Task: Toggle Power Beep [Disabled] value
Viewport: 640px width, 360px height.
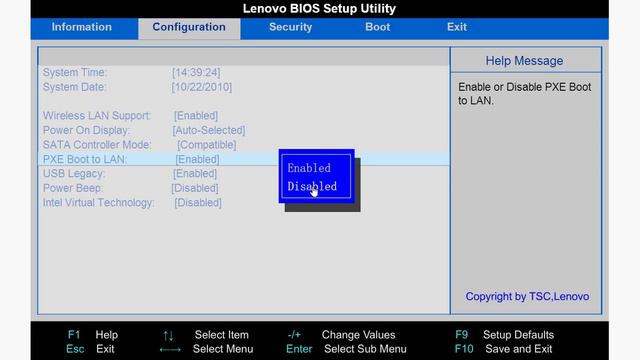Action: point(195,189)
